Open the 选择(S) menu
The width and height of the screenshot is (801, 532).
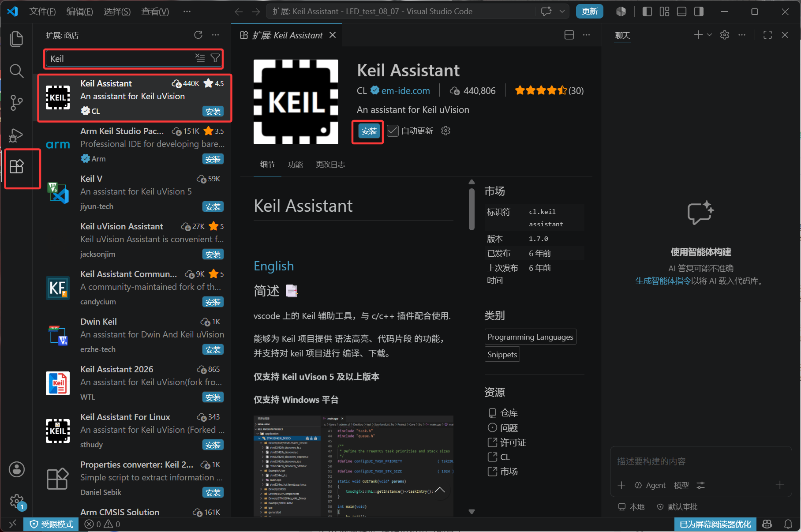pos(117,11)
